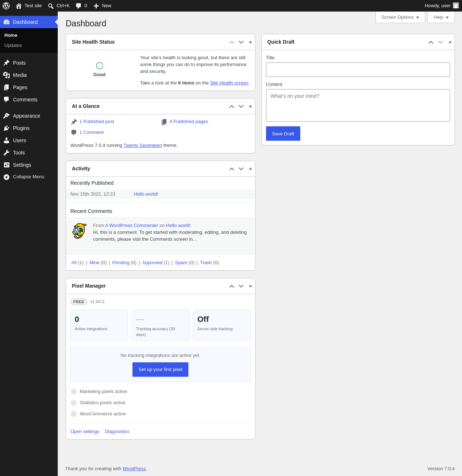Open the 1 Comment link
The image size is (462, 476).
91,132
